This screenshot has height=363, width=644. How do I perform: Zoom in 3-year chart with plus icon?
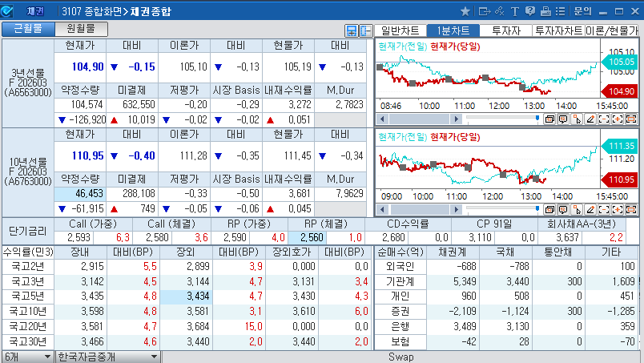[618, 119]
